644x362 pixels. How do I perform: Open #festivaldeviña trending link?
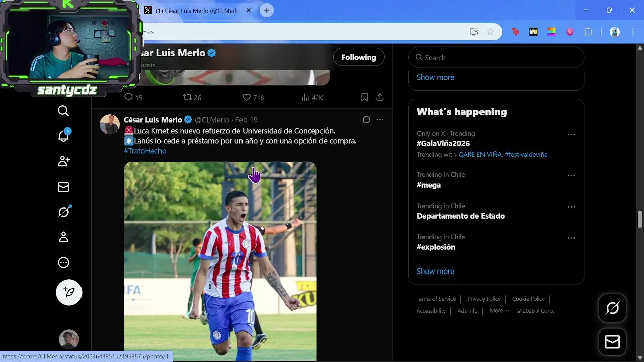[526, 155]
